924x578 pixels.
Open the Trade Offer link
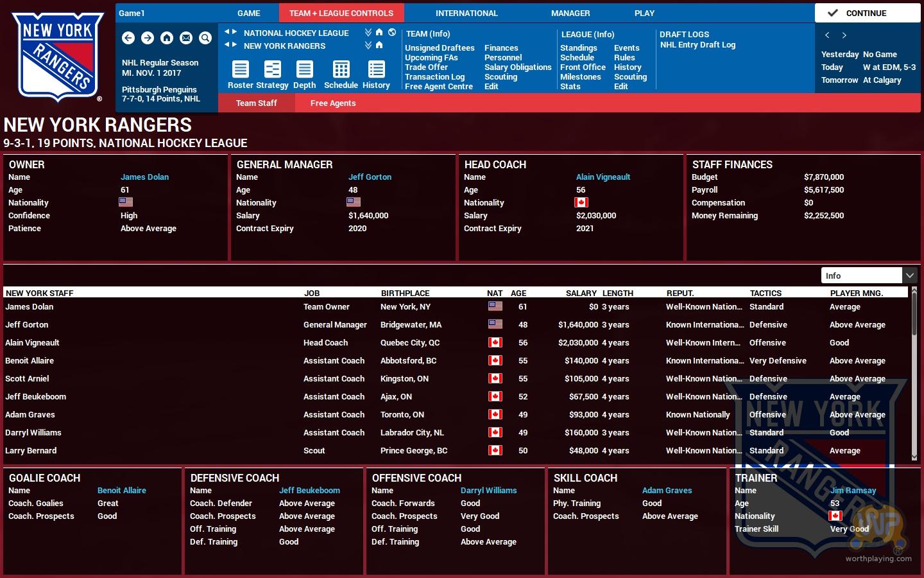pyautogui.click(x=426, y=67)
